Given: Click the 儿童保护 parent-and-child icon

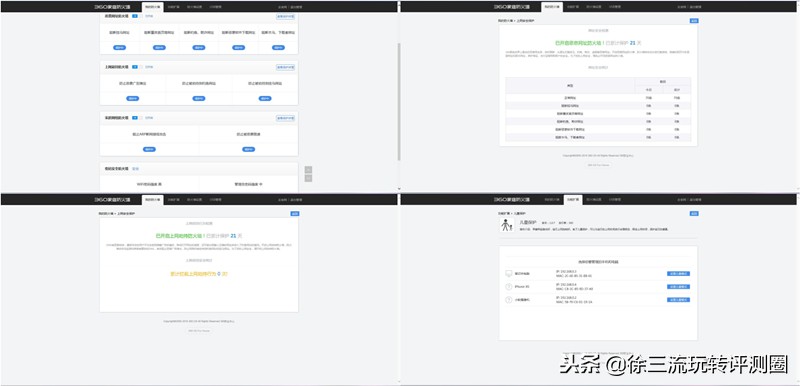Looking at the screenshot, I should pos(506,225).
